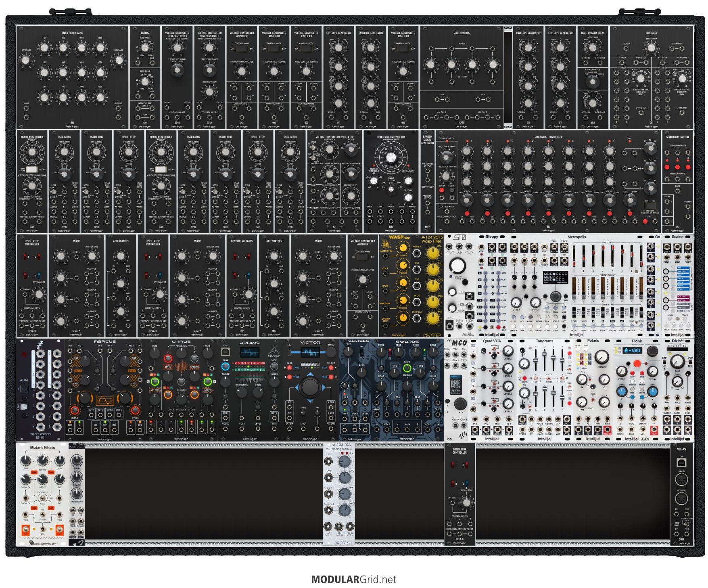Click AMOUNT OF SHIFT dial on Bode Frequency Shifter
The image size is (708, 588).
[391, 157]
